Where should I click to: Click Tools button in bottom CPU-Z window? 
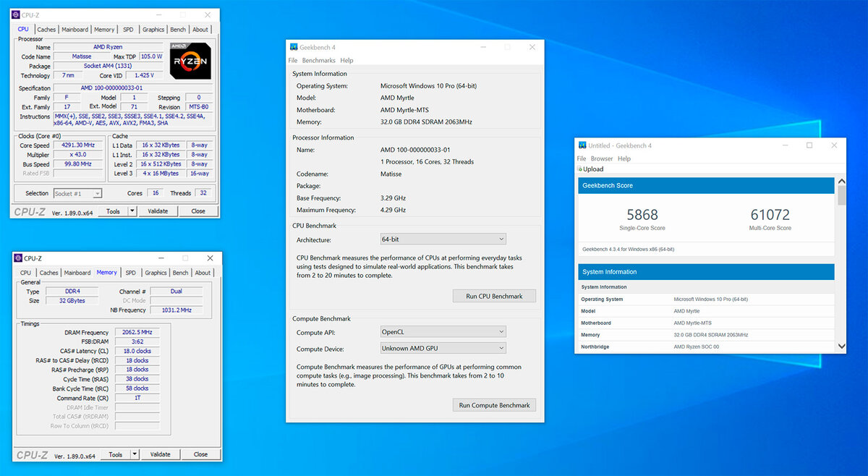pyautogui.click(x=116, y=454)
